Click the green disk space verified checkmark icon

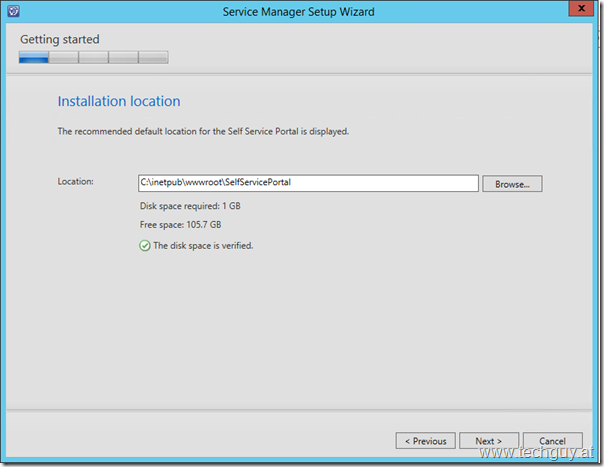click(x=145, y=245)
